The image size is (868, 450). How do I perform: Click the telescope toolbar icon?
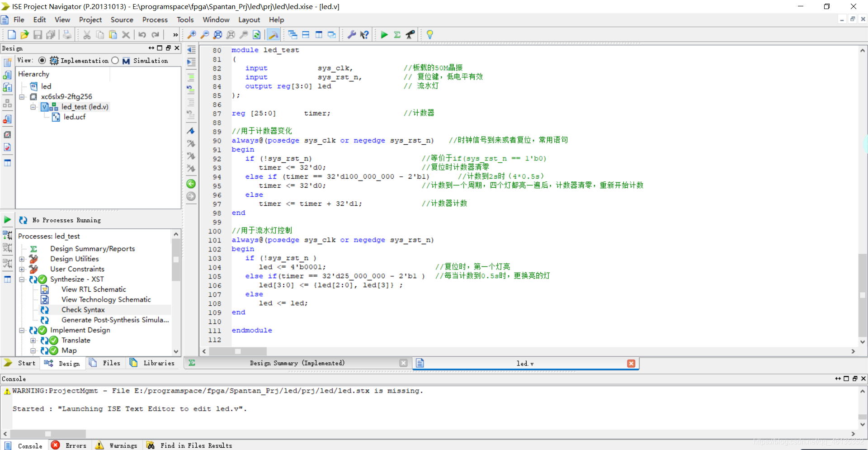[x=410, y=35]
